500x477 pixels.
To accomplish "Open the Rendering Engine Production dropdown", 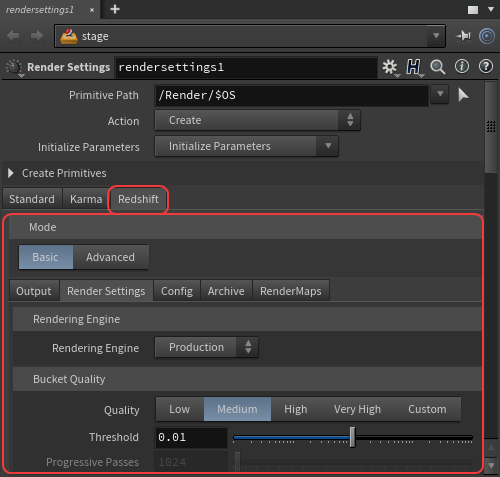I will (x=206, y=347).
